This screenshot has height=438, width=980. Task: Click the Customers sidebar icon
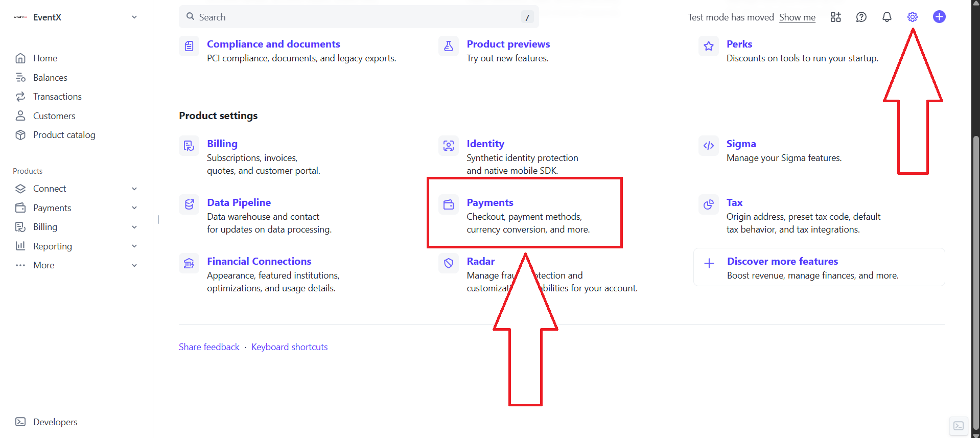[x=20, y=116]
